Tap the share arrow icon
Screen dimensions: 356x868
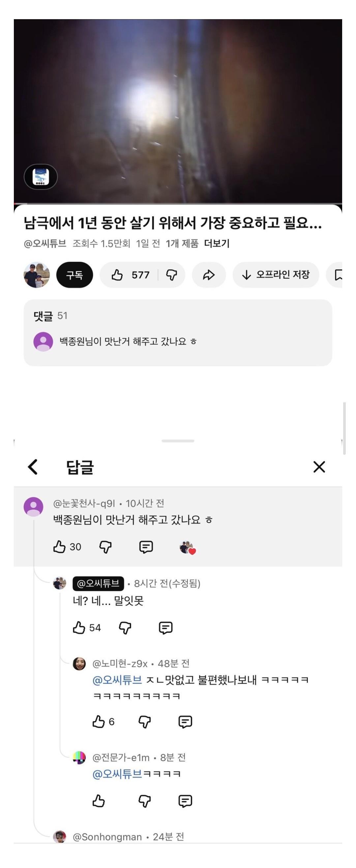point(209,275)
